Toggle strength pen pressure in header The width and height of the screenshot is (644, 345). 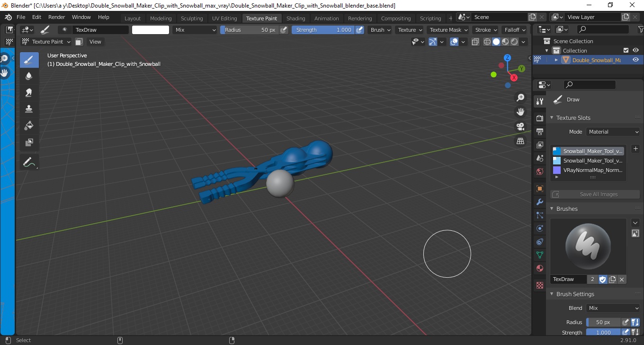tap(359, 30)
